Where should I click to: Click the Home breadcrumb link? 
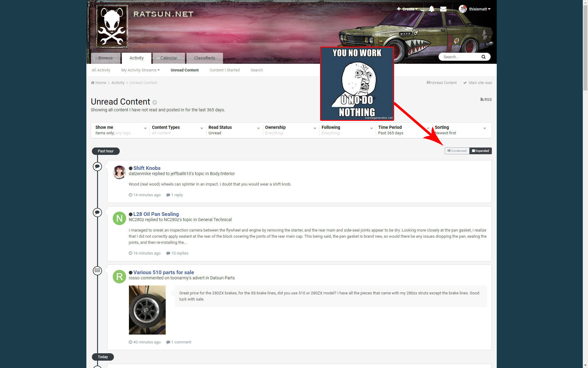(x=100, y=83)
